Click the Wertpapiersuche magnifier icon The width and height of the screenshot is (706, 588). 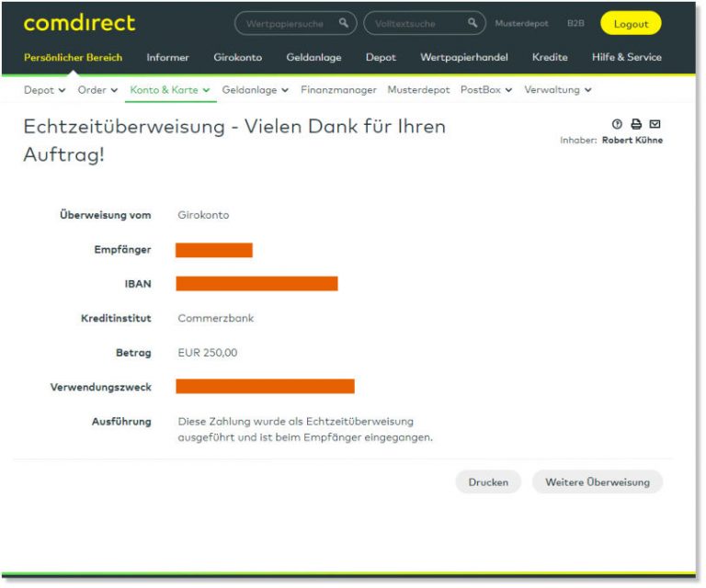(x=344, y=23)
